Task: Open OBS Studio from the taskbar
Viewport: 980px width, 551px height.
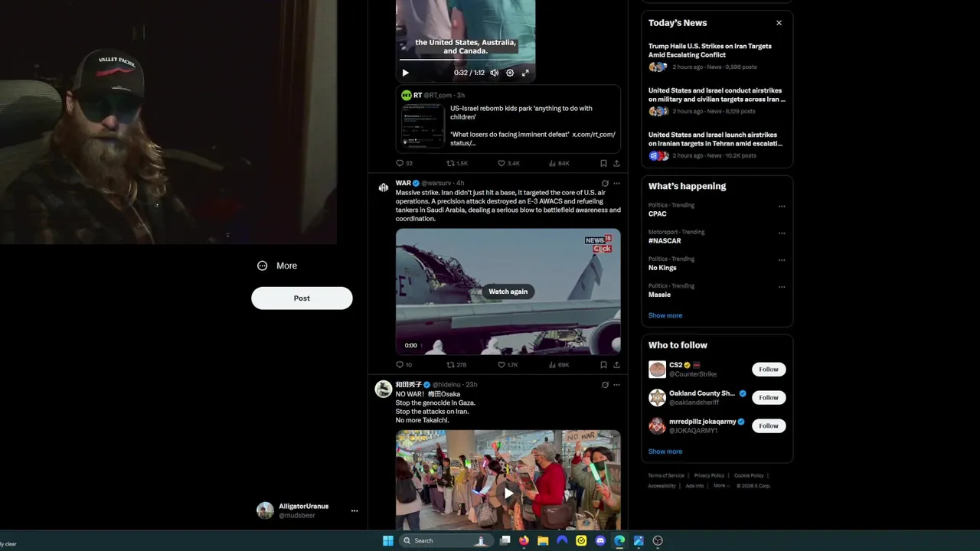Action: point(658,541)
